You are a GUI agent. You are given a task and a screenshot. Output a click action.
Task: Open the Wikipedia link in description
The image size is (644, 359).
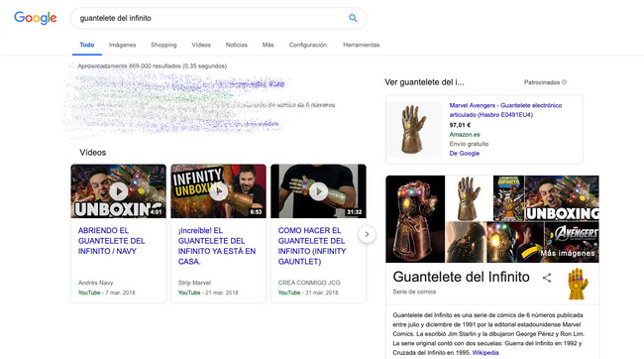[485, 353]
